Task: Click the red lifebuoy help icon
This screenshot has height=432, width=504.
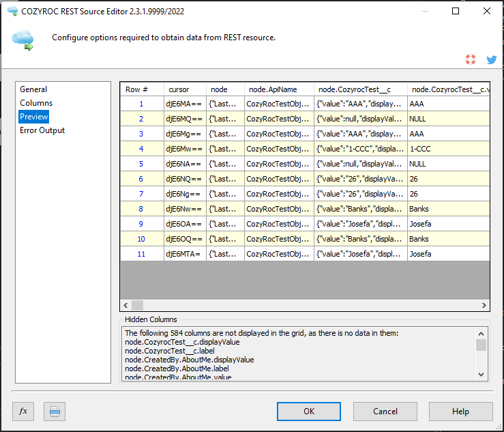Action: 471,59
